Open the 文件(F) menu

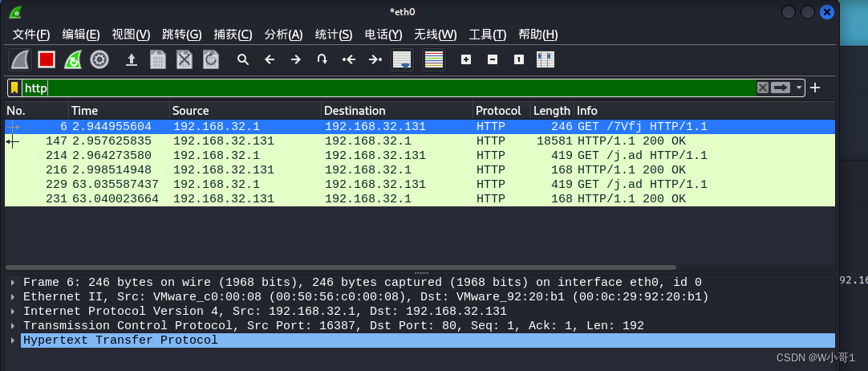pos(31,35)
